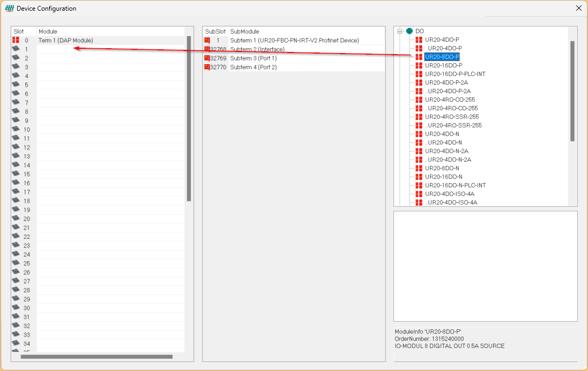Click the SubSlot column header
The image size is (588, 371).
(x=215, y=32)
